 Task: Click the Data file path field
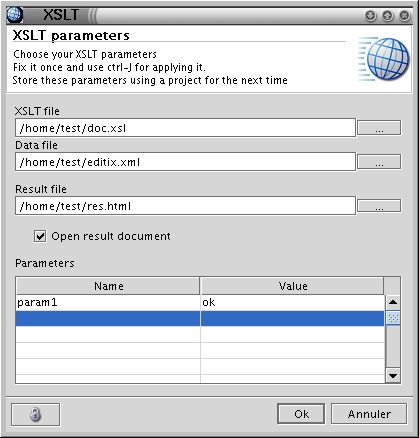coord(185,162)
